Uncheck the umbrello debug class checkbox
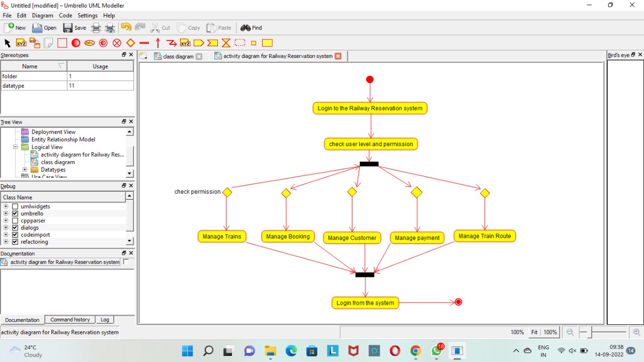The image size is (644, 362). coord(16,213)
